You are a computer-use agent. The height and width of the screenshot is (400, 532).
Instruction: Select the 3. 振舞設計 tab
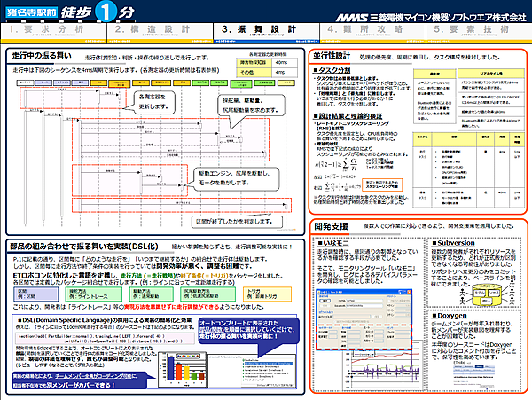tap(265, 30)
